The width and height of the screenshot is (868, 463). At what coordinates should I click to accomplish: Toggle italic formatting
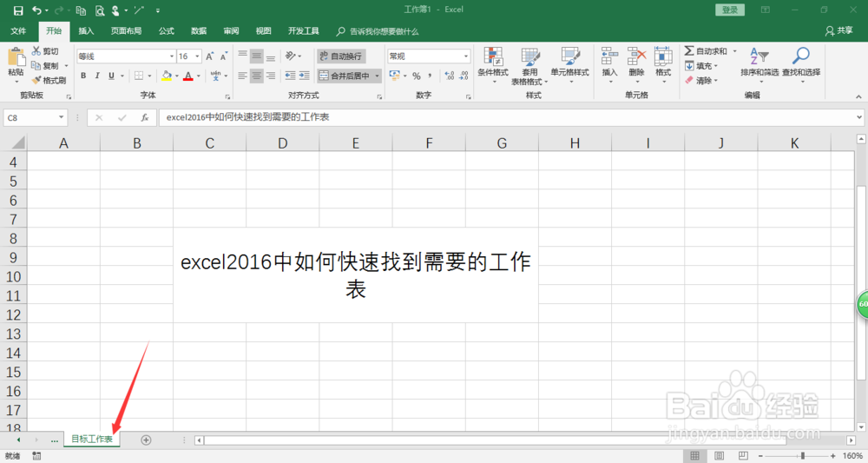coord(97,76)
